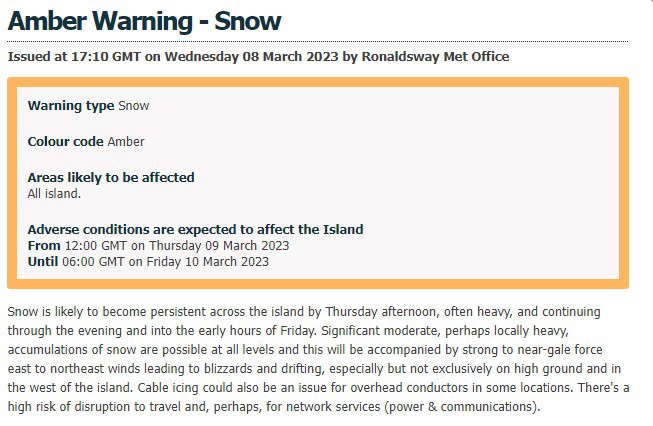The width and height of the screenshot is (653, 426).
Task: Click the 'Issued at 17:10 GMT' line
Action: click(258, 56)
